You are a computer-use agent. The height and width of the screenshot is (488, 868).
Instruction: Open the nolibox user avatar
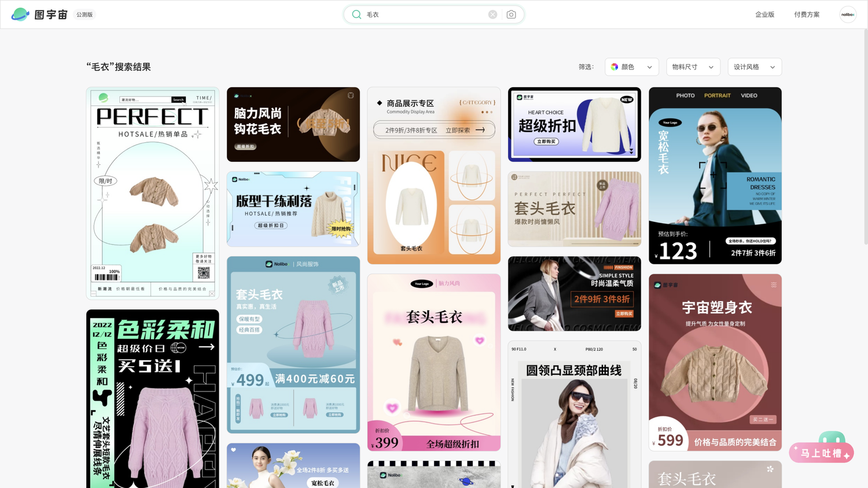tap(848, 14)
